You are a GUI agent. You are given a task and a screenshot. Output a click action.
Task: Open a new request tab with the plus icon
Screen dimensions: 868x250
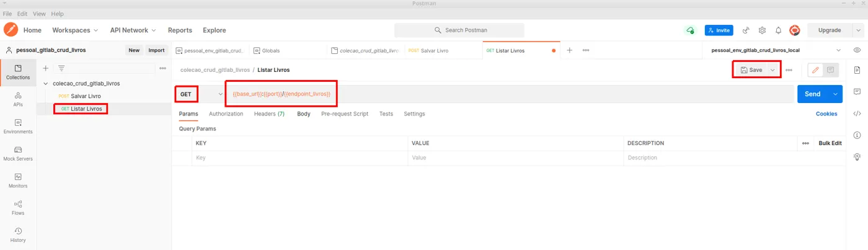(x=570, y=50)
